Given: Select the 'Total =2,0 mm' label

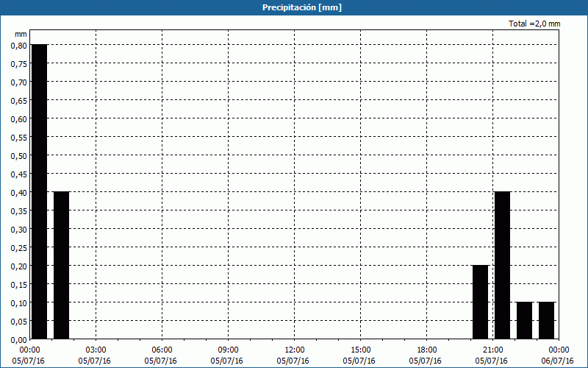Looking at the screenshot, I should click(x=534, y=24).
